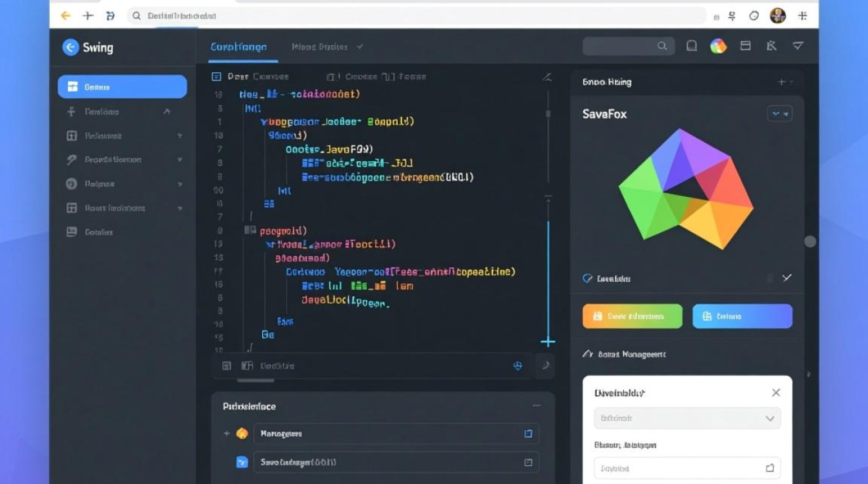
Task: Select the active underlined tab in top bar
Action: click(x=238, y=47)
